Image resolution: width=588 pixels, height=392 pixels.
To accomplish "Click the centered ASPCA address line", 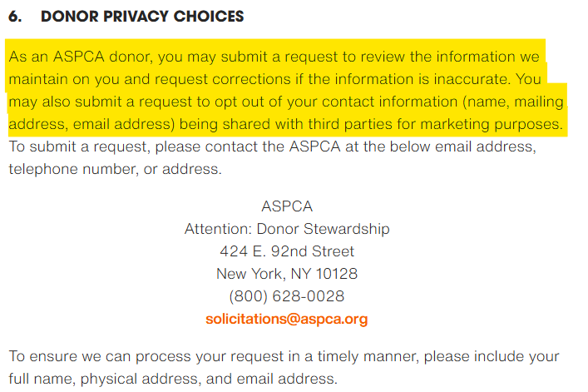I will click(287, 206).
